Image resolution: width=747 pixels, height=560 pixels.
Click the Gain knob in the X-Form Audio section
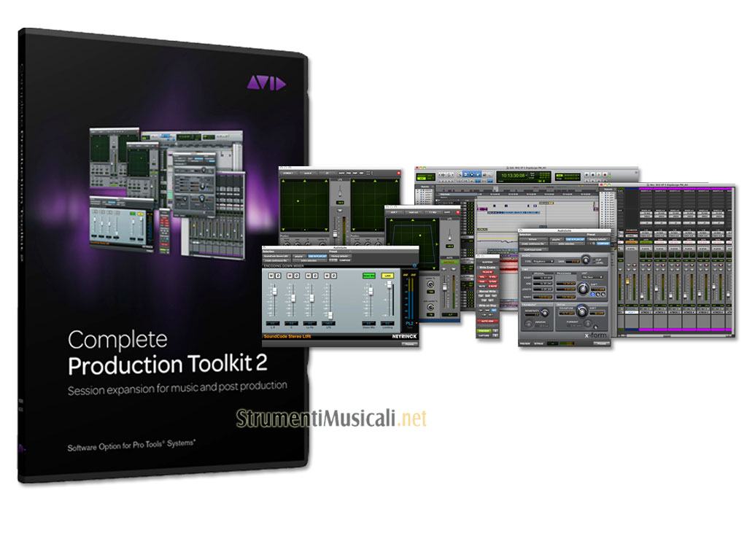pyautogui.click(x=584, y=260)
